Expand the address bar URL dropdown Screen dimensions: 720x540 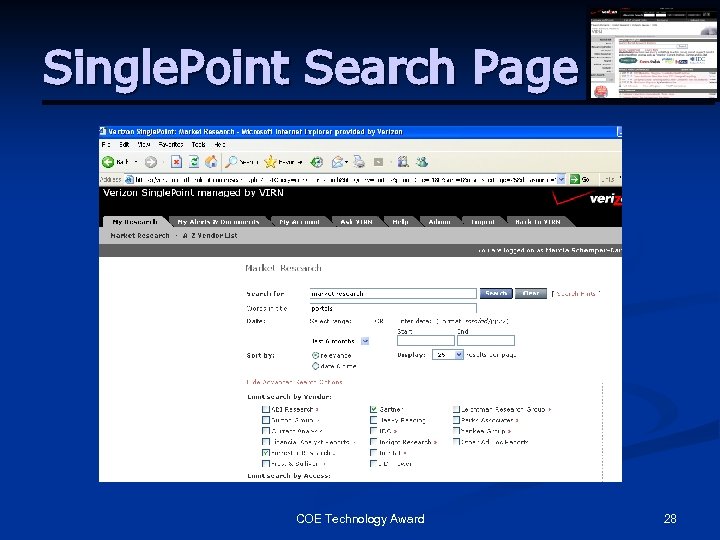[561, 180]
